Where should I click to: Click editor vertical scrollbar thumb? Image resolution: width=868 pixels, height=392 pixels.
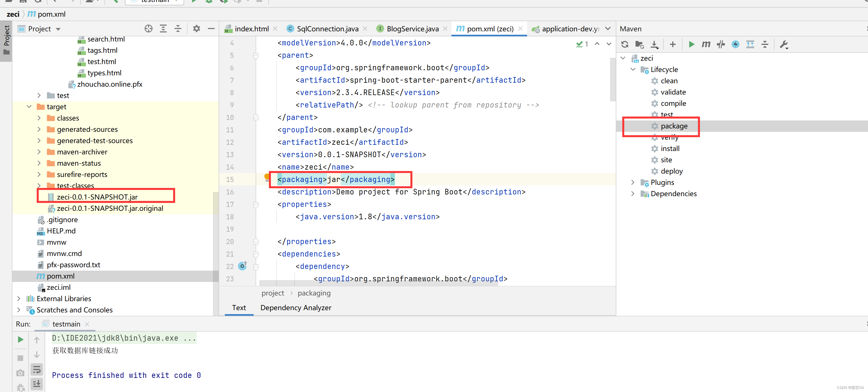[x=612, y=79]
